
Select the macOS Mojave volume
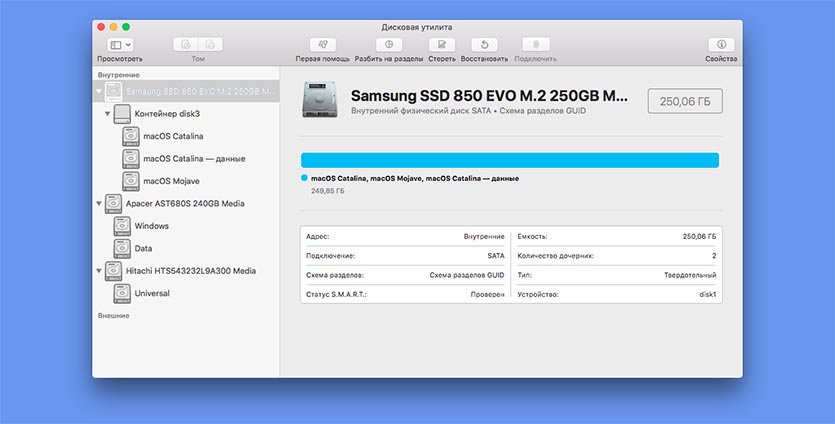(185, 181)
